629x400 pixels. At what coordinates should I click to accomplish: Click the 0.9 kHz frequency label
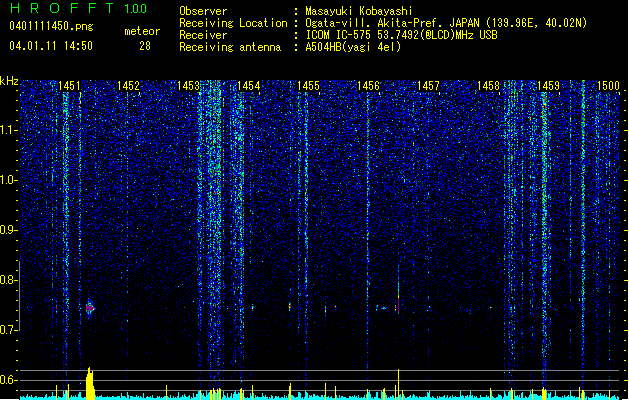click(x=9, y=230)
